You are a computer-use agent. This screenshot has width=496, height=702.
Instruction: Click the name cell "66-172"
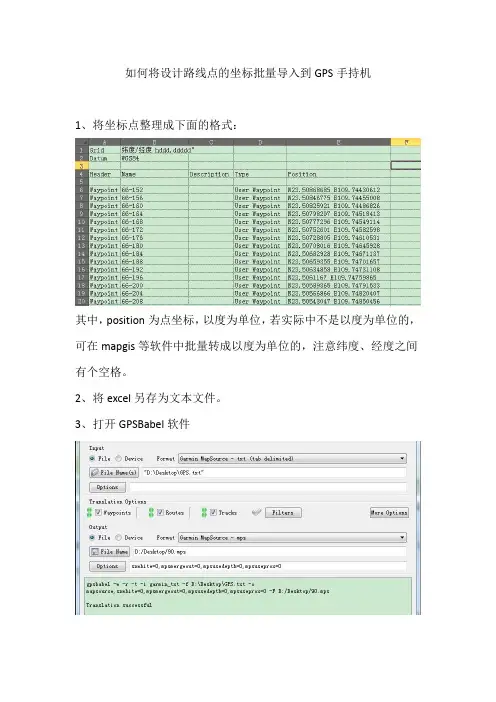(x=154, y=230)
